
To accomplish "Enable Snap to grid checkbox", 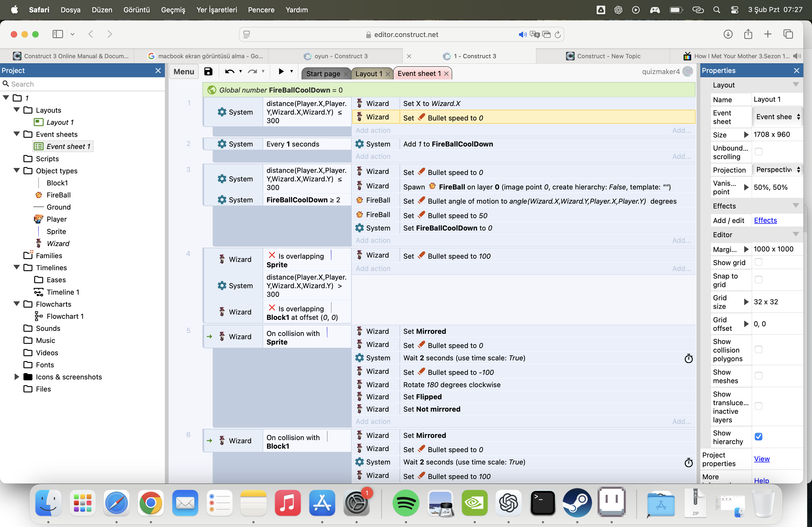I will (759, 280).
